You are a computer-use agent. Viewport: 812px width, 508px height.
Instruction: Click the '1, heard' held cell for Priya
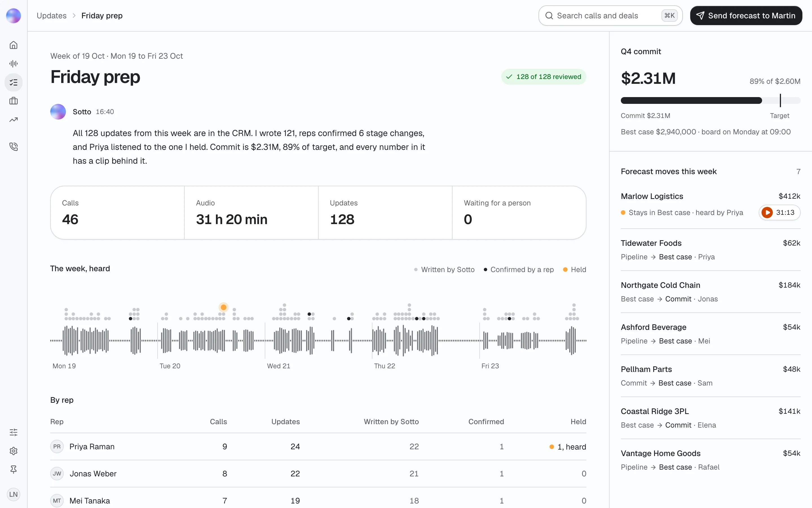[568, 446]
